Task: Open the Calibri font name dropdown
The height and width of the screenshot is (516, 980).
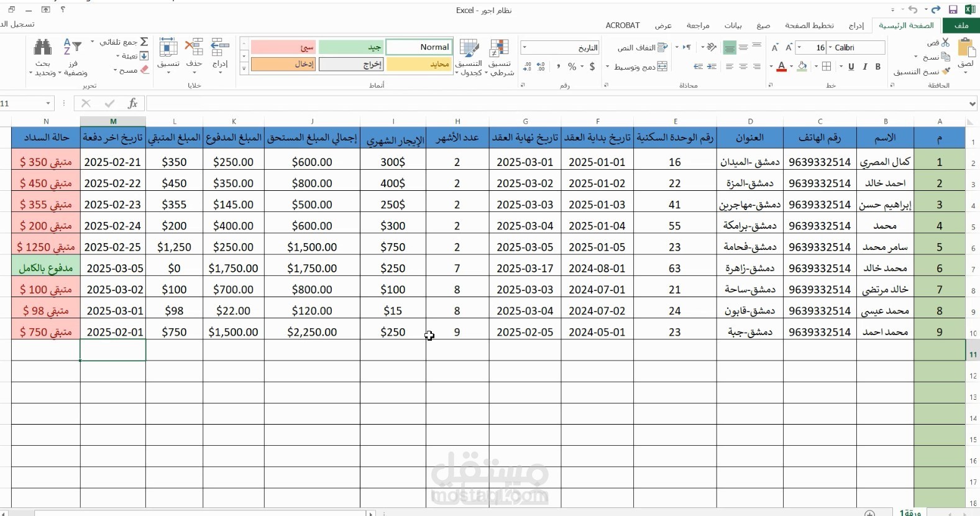Action: pos(830,47)
